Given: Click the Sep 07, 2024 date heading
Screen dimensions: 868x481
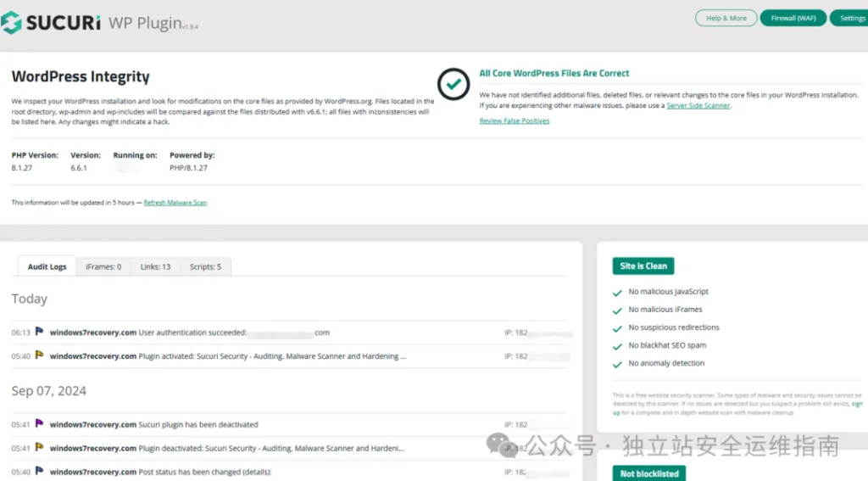Looking at the screenshot, I should (x=48, y=391).
